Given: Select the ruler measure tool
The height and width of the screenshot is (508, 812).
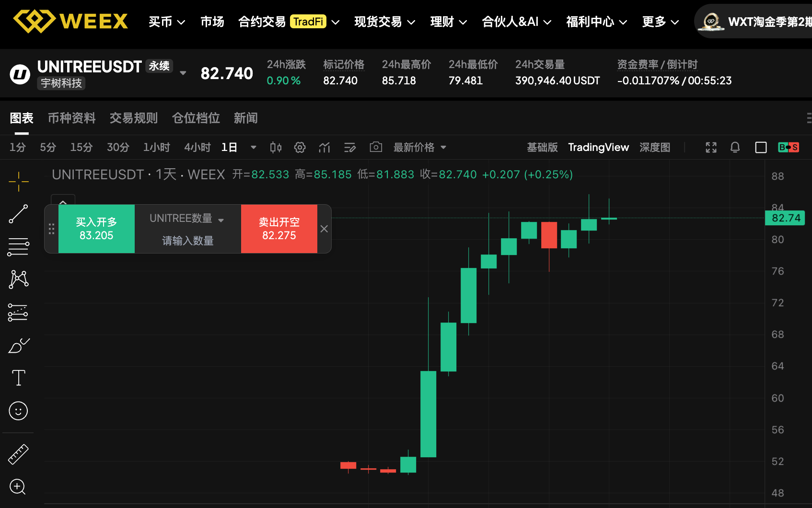Looking at the screenshot, I should [19, 454].
